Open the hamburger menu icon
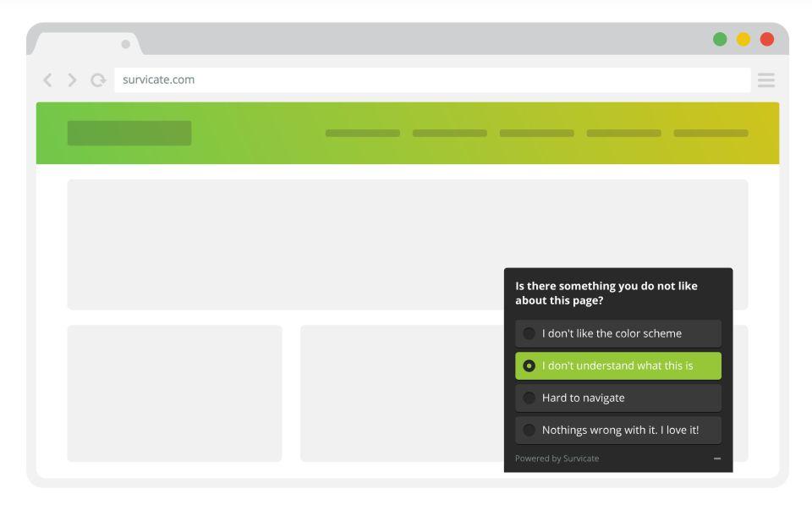The image size is (812, 505). [x=766, y=80]
